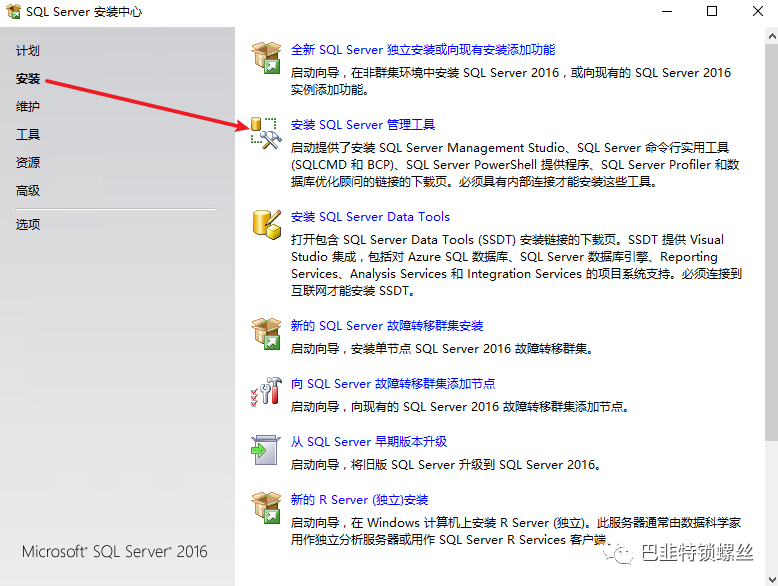Close the SQL Server 安装中心 window
778x586 pixels.
[757, 11]
